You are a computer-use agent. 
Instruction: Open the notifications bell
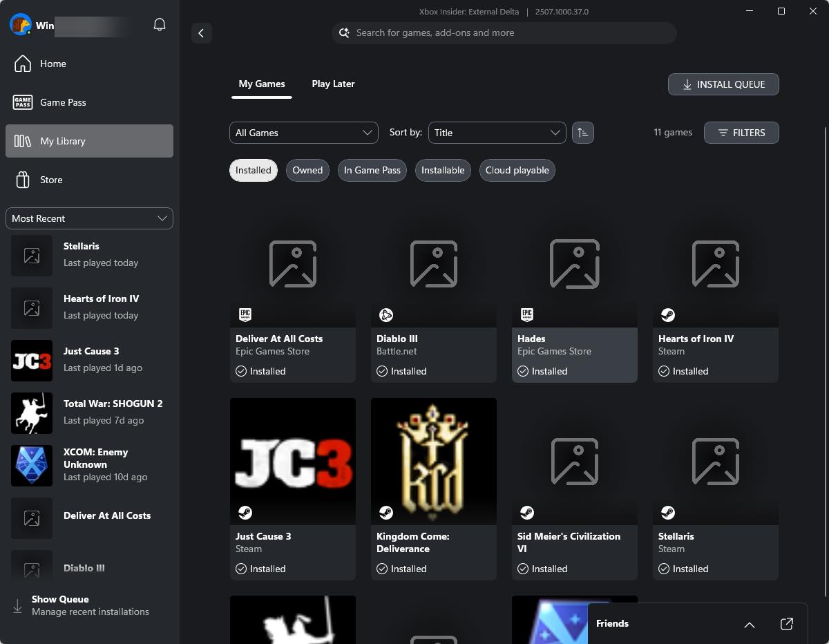pyautogui.click(x=159, y=24)
